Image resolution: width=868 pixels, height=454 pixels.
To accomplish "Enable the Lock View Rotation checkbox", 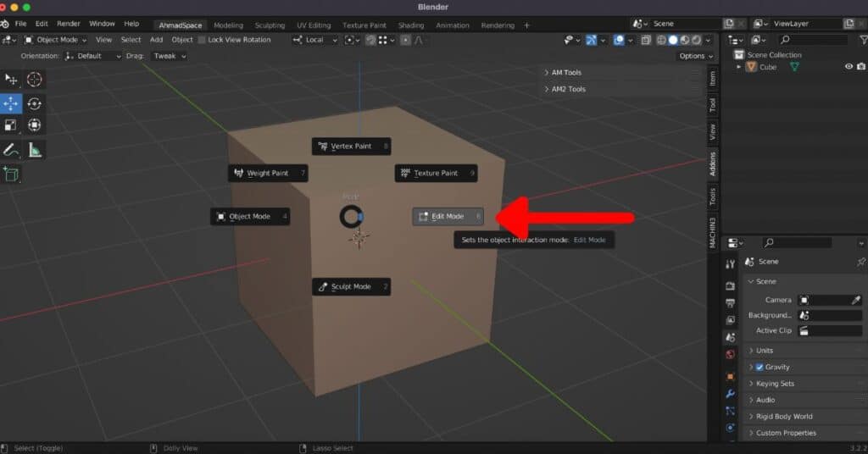I will [202, 40].
